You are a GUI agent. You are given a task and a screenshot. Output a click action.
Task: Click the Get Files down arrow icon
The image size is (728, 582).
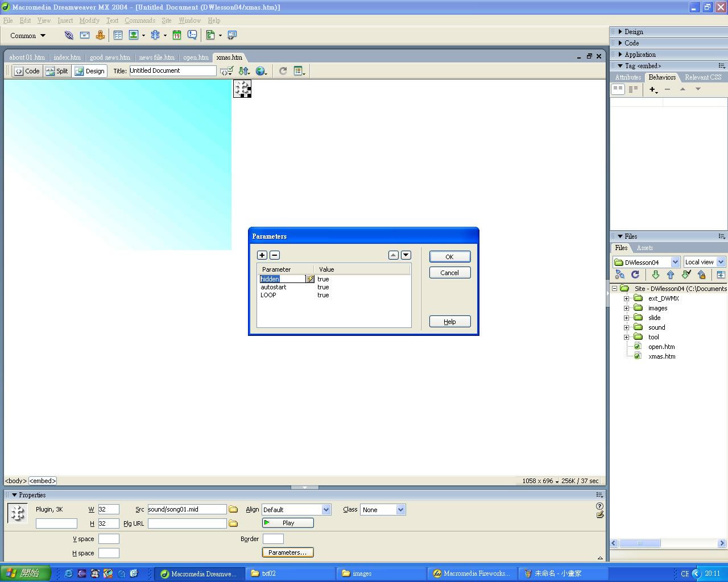[x=655, y=275]
